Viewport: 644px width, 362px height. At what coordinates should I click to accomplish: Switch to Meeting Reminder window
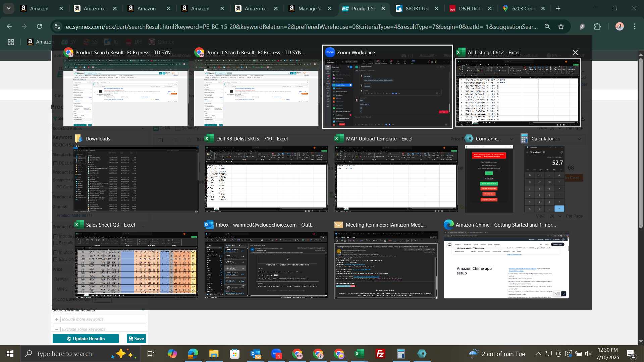386,259
